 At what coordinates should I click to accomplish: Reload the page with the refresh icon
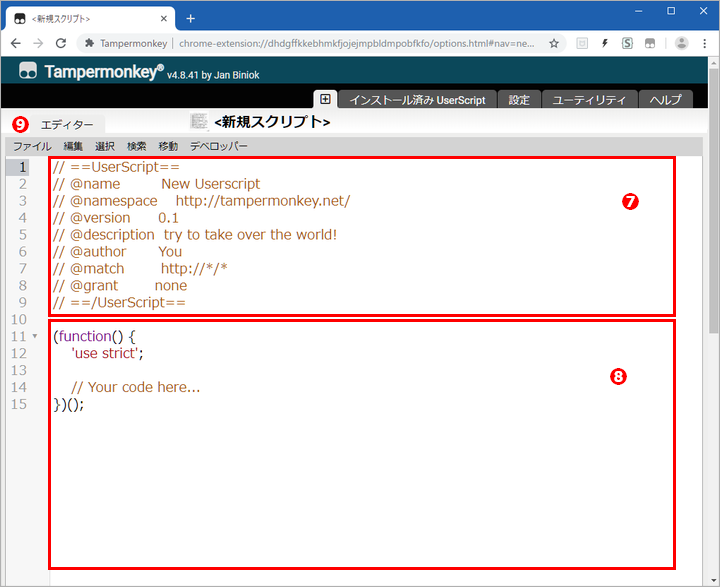click(x=61, y=43)
